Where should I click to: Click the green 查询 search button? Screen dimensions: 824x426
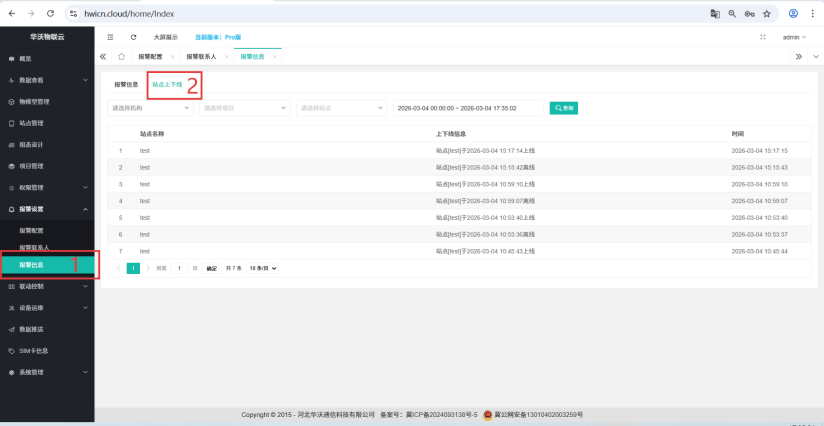coord(563,108)
